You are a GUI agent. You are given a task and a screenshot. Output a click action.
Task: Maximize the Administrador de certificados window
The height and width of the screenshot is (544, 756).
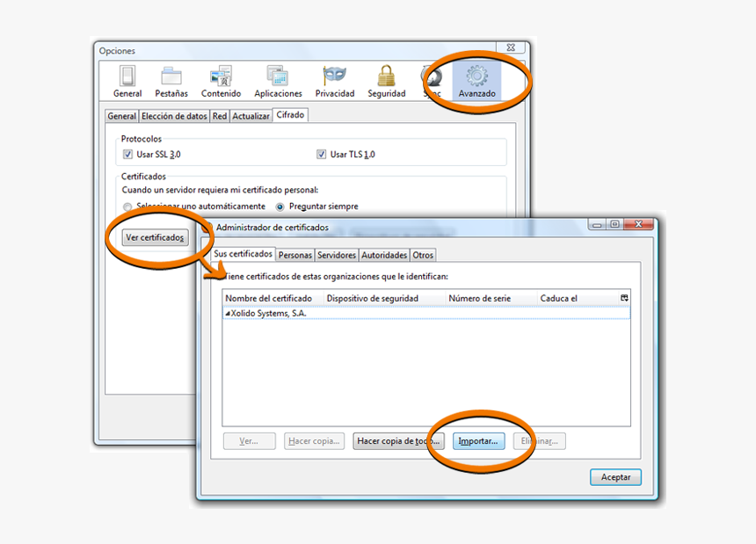pyautogui.click(x=614, y=224)
